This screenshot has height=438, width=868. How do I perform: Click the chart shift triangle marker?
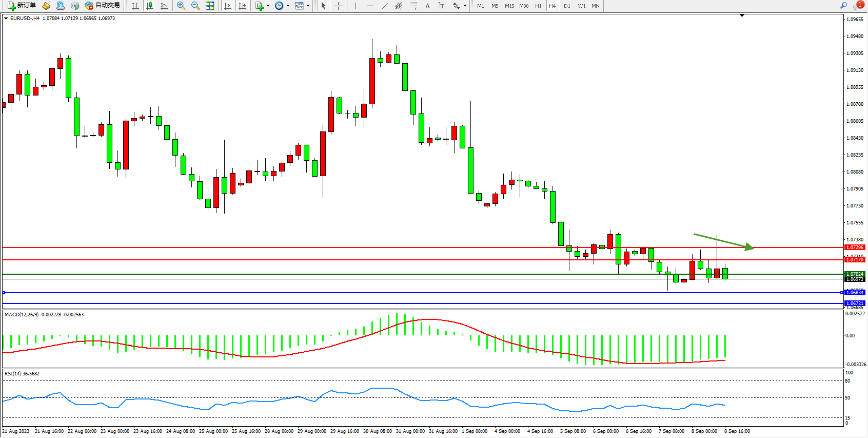(742, 16)
